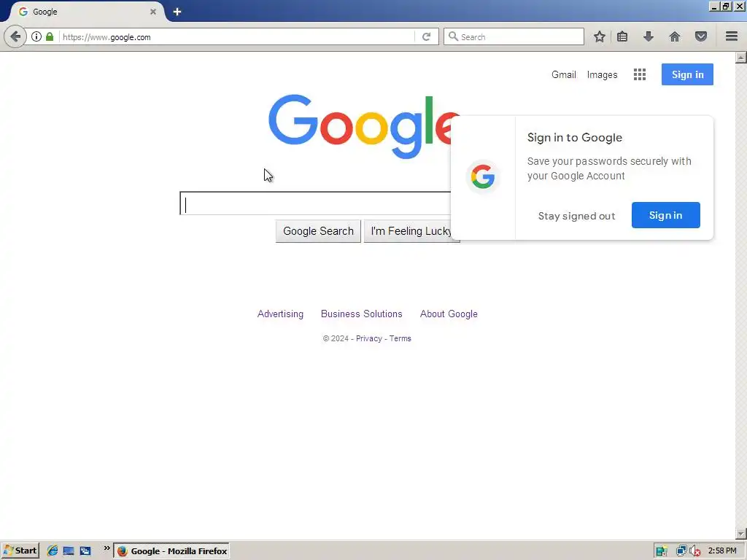Screen dimensions: 747x560
Task: Click the Sign in to Google heading
Action: 575,138
